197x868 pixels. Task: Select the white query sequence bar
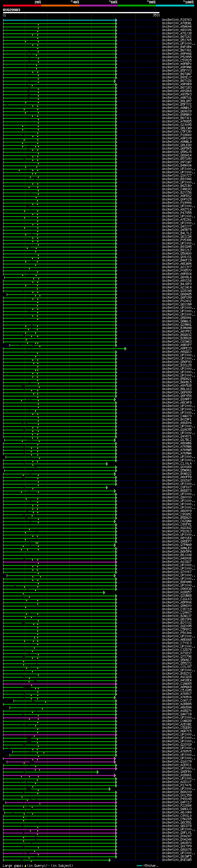81,13
